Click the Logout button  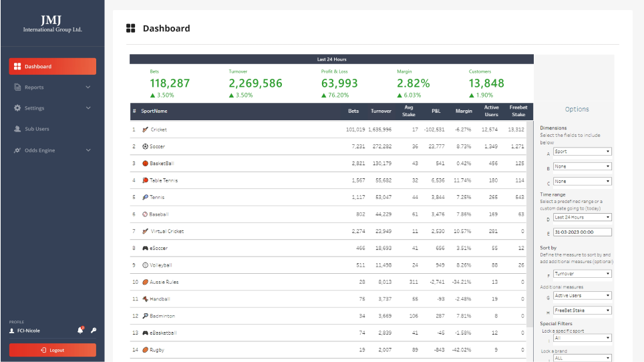click(x=53, y=350)
